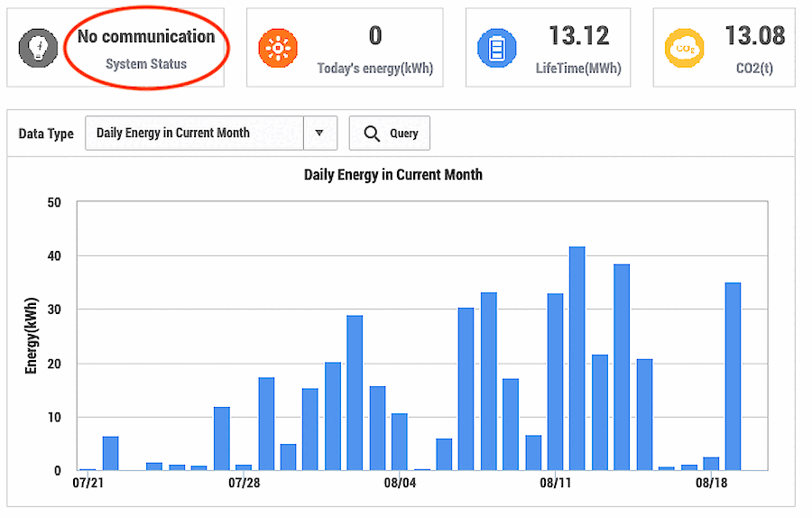Click the magnifying glass in Query button
This screenshot has height=518, width=812.
click(372, 134)
